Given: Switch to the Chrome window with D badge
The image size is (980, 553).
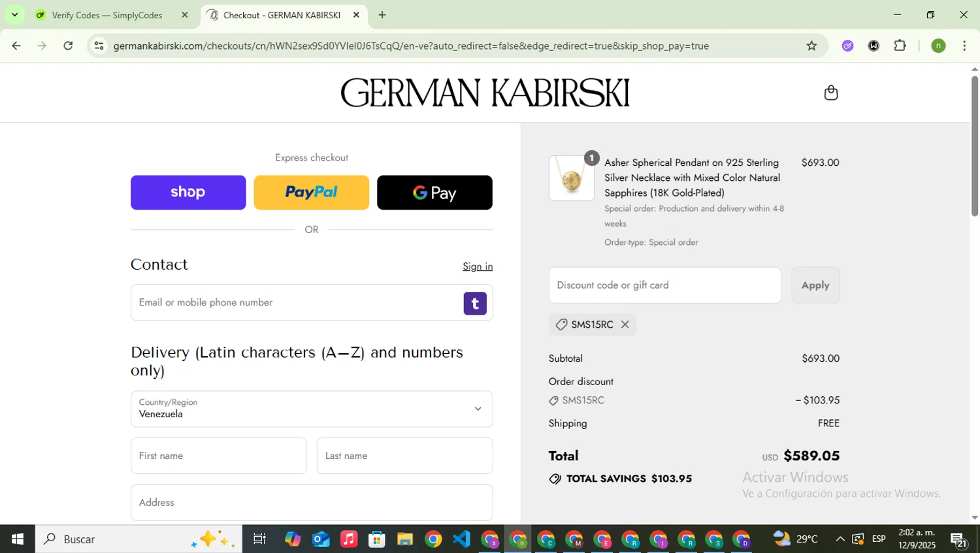Looking at the screenshot, I should point(742,539).
